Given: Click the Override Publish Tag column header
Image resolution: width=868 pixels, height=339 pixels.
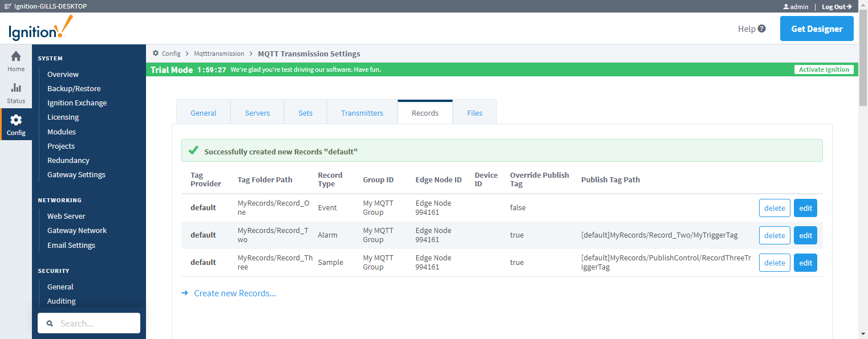Looking at the screenshot, I should pos(540,179).
